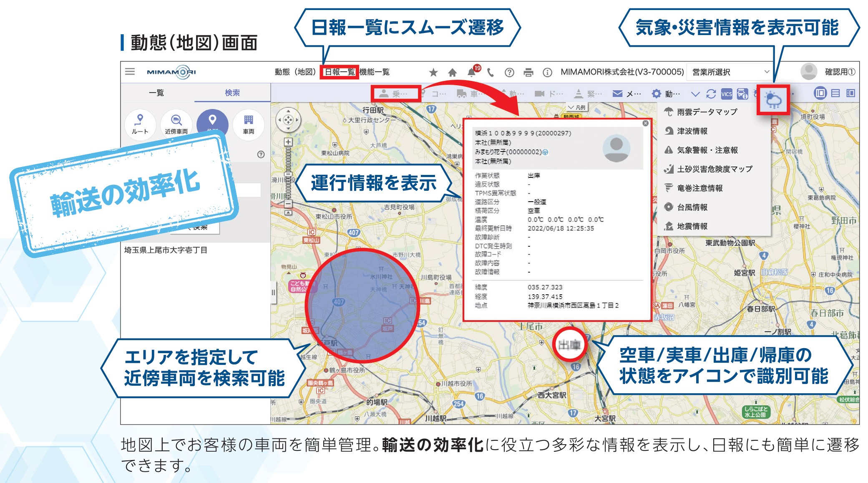
Task: Click the favorites star icon
Action: pyautogui.click(x=433, y=73)
